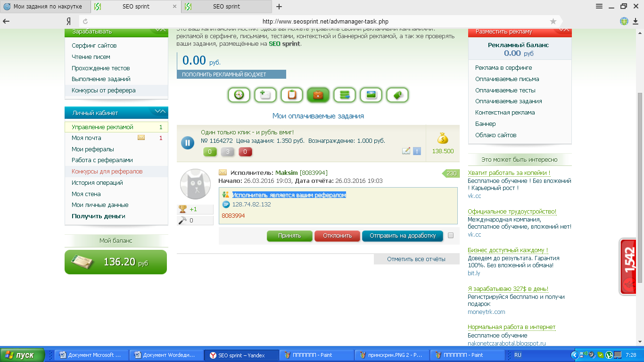Screen dimensions: 644x362
Task: Open the green server list icon
Action: tap(345, 95)
